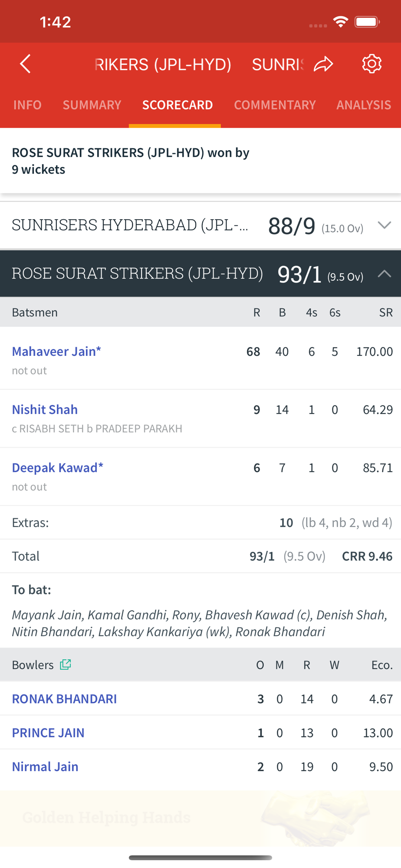Open bowlers external link icon
This screenshot has height=868, width=401.
(x=66, y=664)
